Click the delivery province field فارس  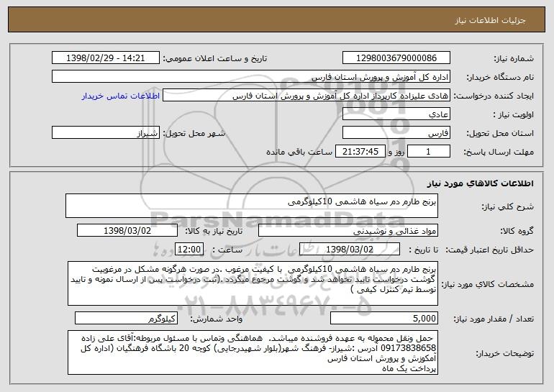(x=396, y=133)
